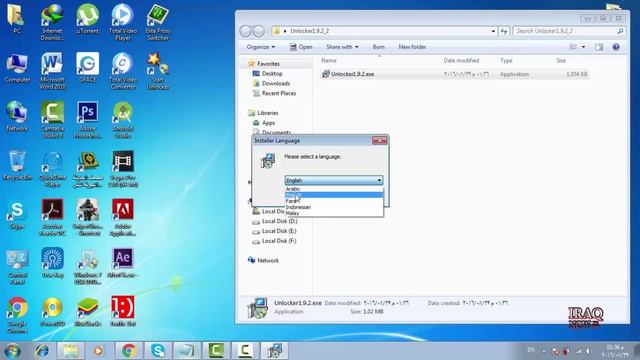Image resolution: width=640 pixels, height=360 pixels.
Task: Select the Android Studio desktop icon
Action: coord(123,120)
